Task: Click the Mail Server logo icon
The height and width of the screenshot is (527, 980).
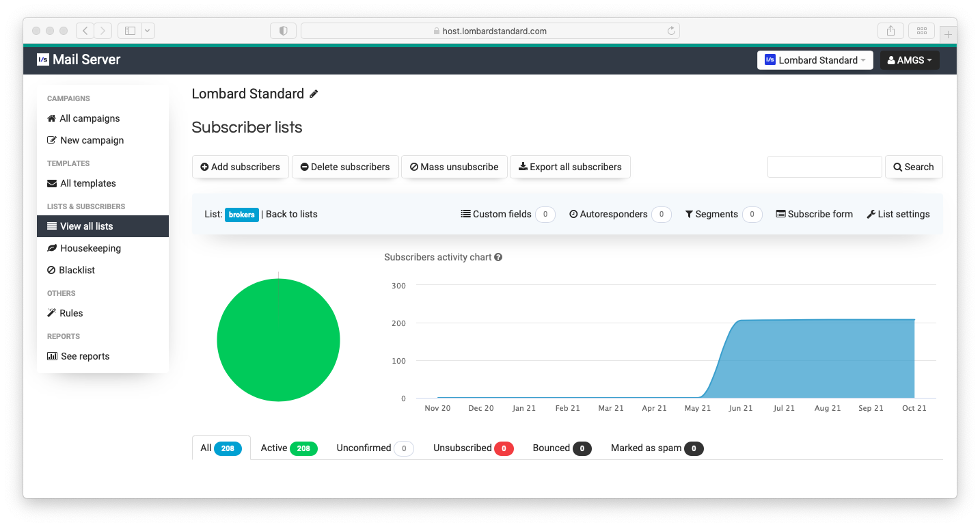Action: click(43, 59)
